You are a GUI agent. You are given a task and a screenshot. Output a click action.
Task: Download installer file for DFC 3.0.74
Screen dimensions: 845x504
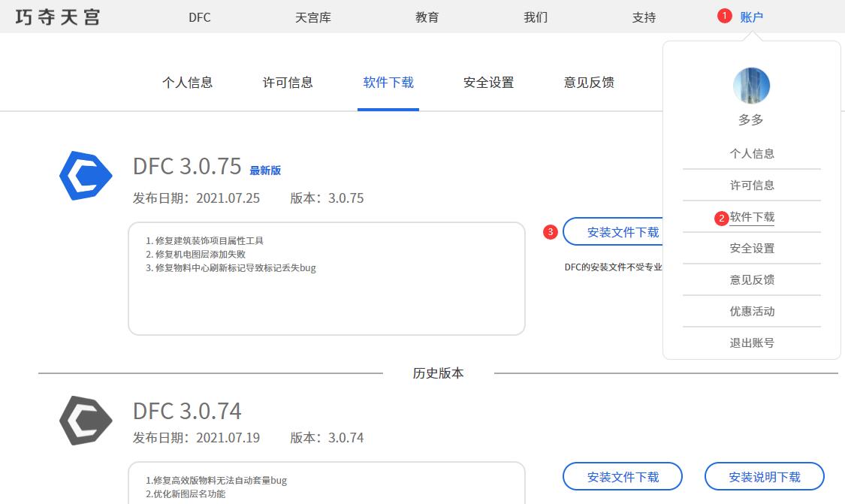[623, 477]
